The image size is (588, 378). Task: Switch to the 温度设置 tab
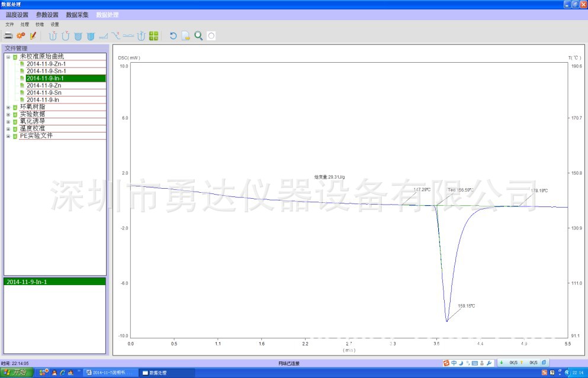coord(17,15)
